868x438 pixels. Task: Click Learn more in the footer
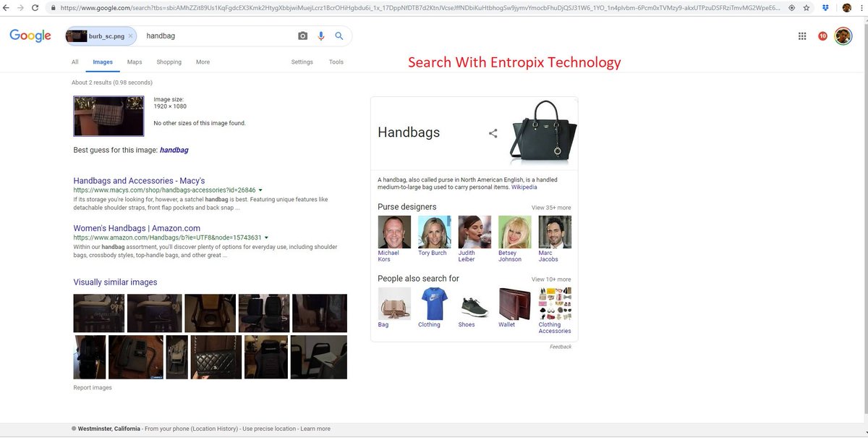click(315, 429)
